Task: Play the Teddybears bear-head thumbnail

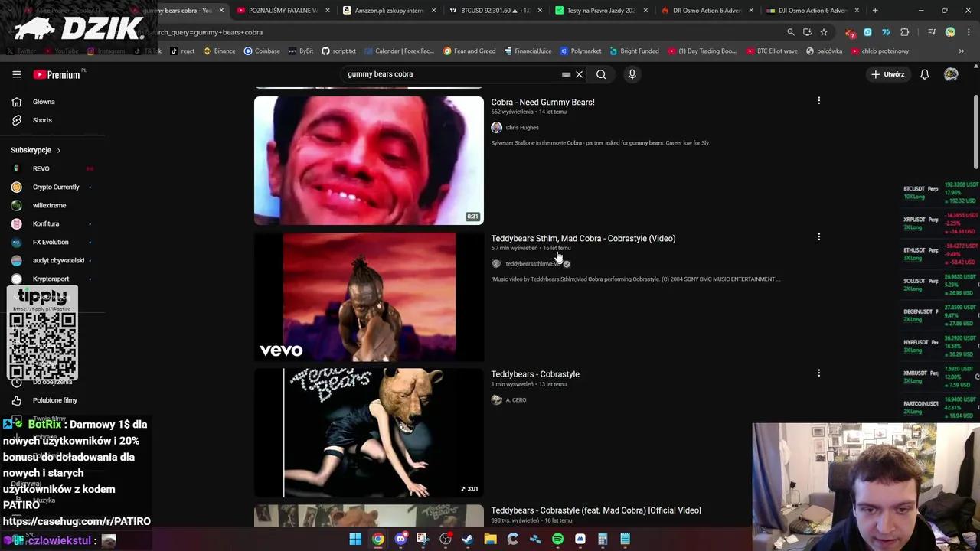Action: tap(368, 433)
